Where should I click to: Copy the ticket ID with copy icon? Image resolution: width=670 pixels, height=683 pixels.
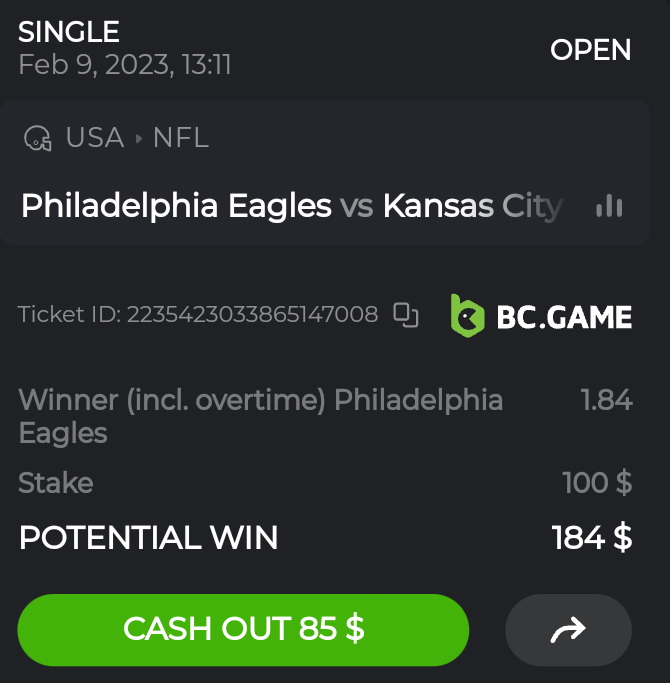pos(405,315)
